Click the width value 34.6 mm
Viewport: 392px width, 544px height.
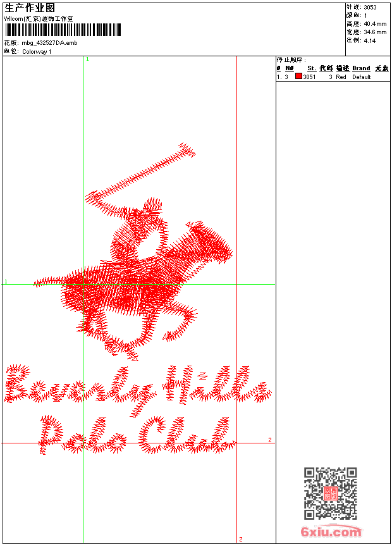click(375, 32)
